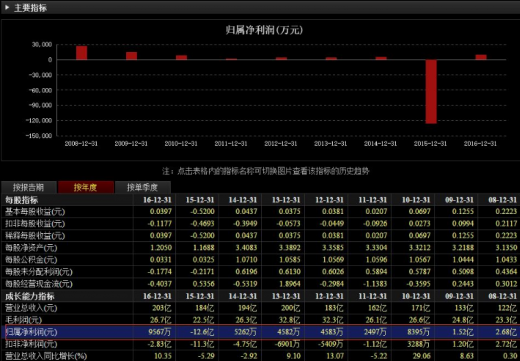Select the 16-12-31 column header
This screenshot has width=520, height=361.
click(x=157, y=200)
